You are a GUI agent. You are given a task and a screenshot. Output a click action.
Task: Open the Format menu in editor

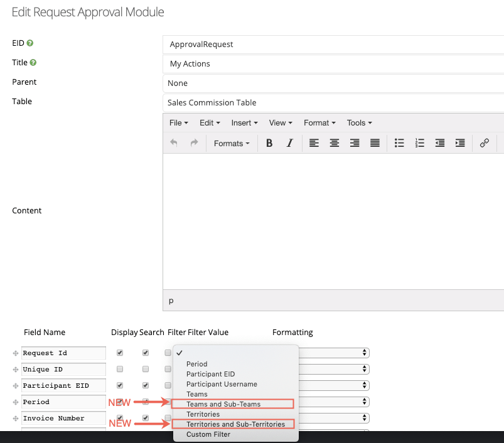click(x=319, y=123)
